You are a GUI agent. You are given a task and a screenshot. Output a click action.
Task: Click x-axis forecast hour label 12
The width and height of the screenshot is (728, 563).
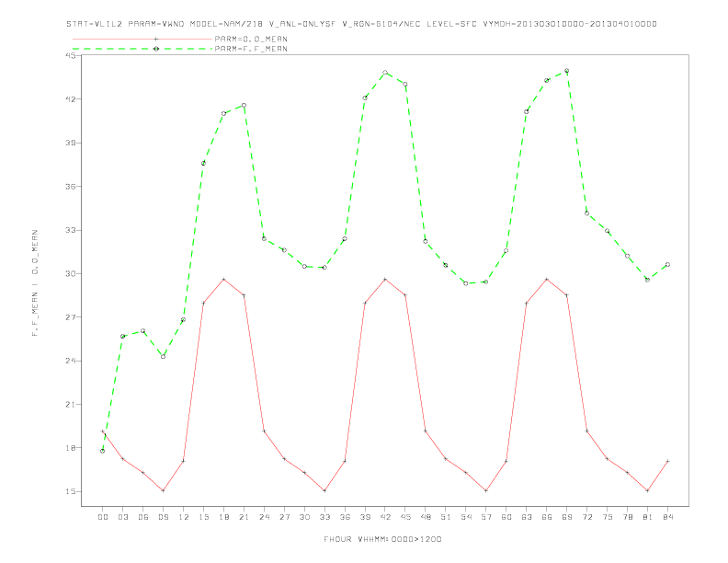184,517
